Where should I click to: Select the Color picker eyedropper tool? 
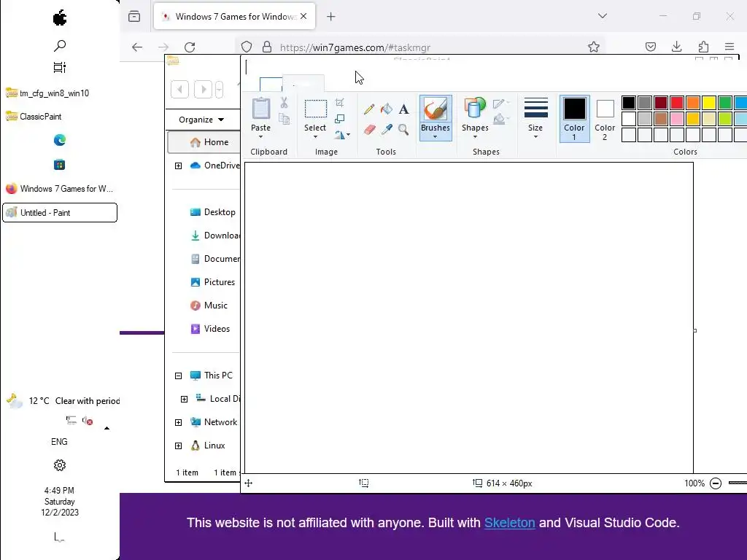point(387,130)
